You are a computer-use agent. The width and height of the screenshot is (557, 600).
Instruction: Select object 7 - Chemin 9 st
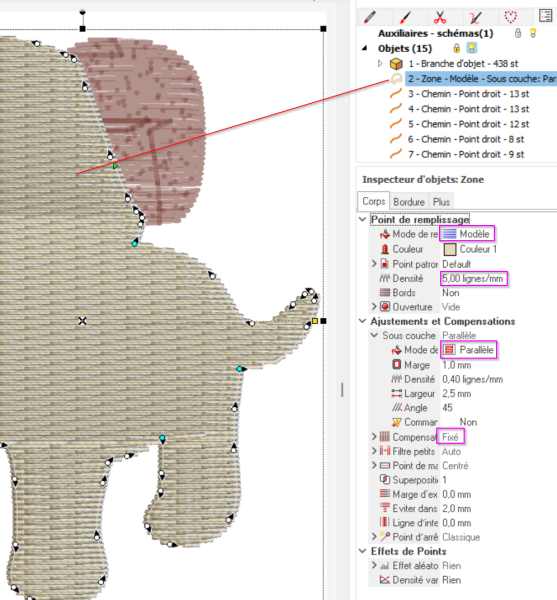click(x=466, y=154)
